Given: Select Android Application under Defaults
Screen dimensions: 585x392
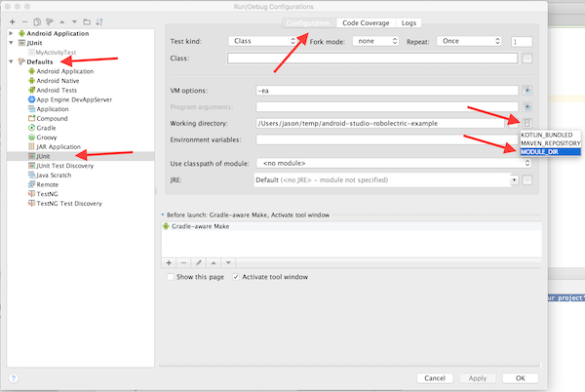Looking at the screenshot, I should (x=65, y=71).
